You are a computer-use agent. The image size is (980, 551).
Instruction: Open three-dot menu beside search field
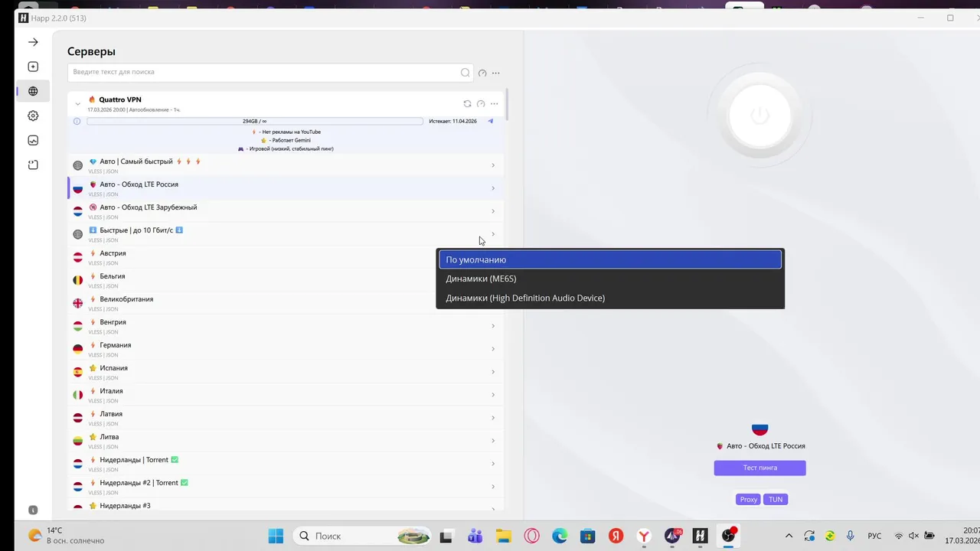[x=496, y=73]
